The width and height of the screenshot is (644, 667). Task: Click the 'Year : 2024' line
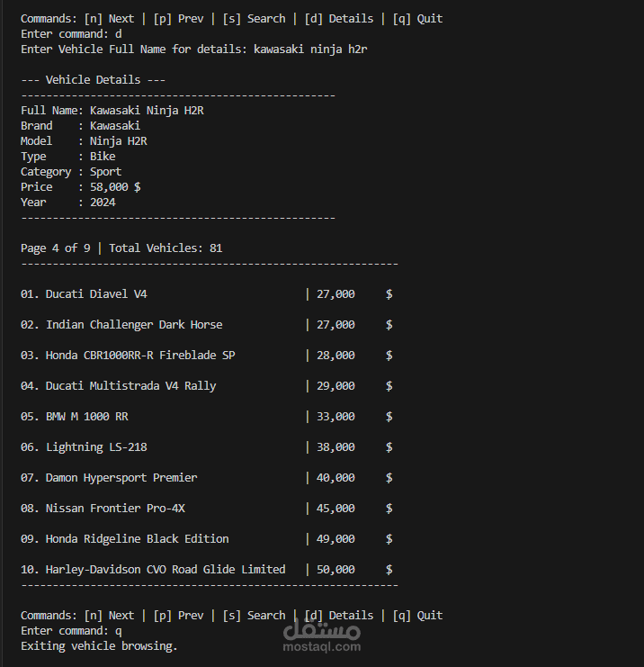tap(68, 202)
